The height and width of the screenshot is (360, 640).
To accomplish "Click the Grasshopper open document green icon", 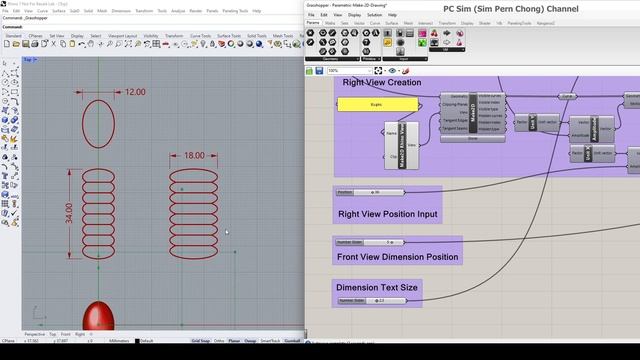I will coord(309,71).
